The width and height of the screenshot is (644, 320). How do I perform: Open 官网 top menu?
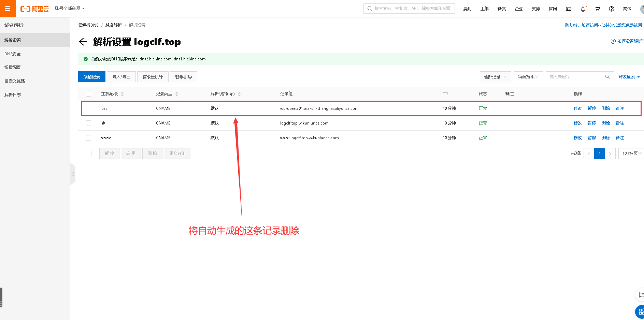(553, 9)
